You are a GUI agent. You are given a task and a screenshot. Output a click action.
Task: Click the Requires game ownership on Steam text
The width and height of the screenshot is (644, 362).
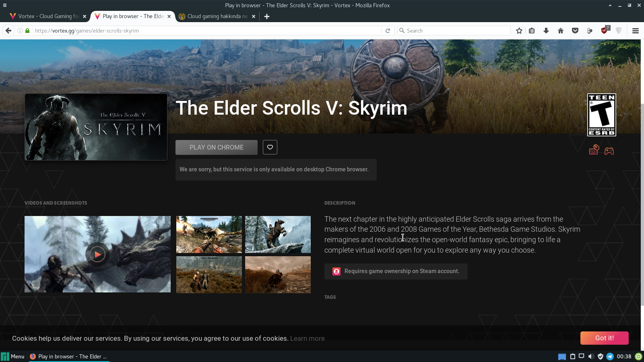pyautogui.click(x=402, y=271)
